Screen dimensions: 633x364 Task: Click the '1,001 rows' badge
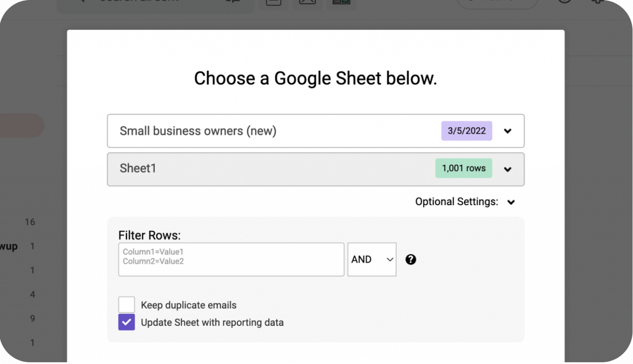(464, 168)
